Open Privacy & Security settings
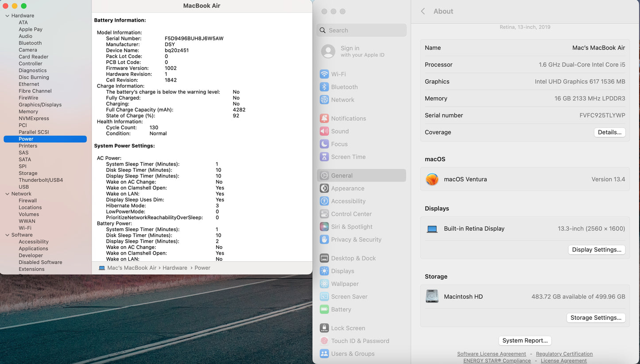Screen dimensions: 640x364 click(x=356, y=240)
